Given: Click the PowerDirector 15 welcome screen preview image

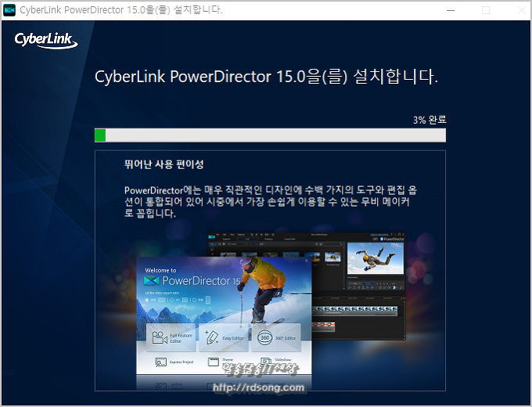Looking at the screenshot, I should click(x=224, y=315).
